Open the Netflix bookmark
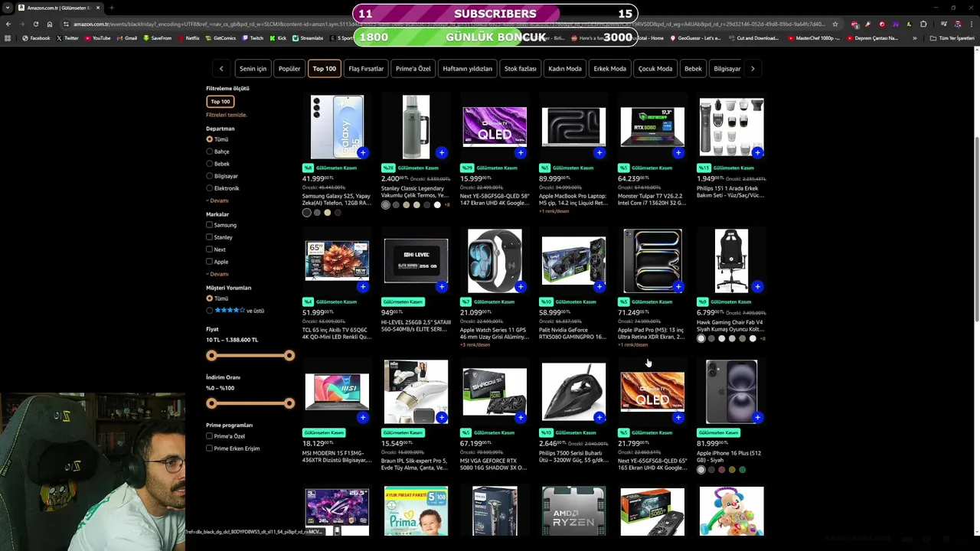 point(188,37)
